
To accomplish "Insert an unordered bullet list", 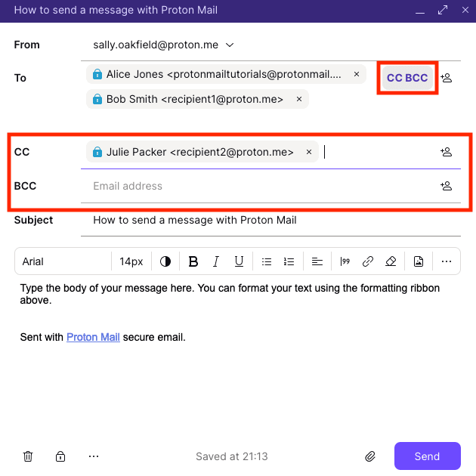I will 267,261.
